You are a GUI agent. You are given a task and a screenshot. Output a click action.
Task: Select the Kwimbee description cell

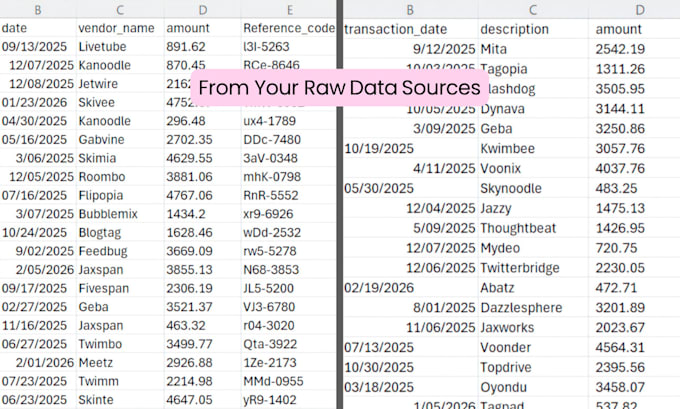(533, 149)
